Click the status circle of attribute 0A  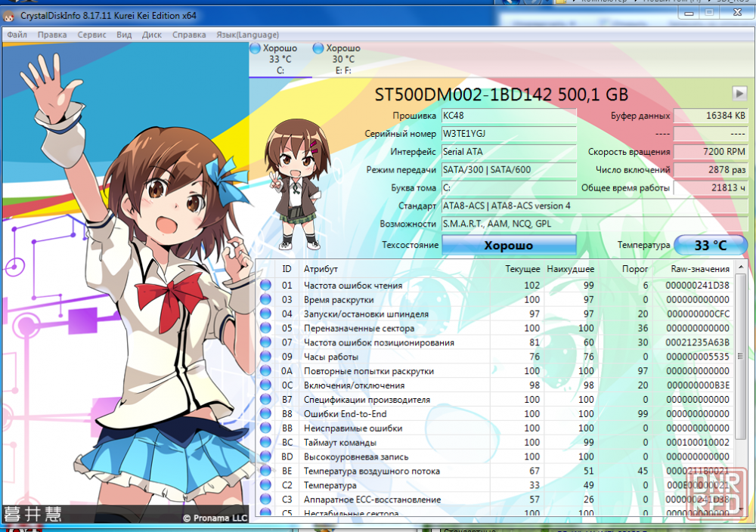[x=265, y=371]
